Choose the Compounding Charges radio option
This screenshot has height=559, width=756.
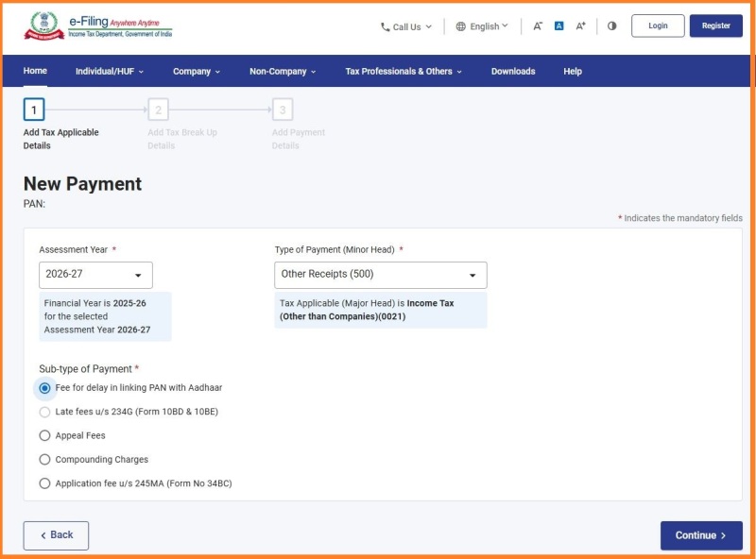click(x=44, y=460)
